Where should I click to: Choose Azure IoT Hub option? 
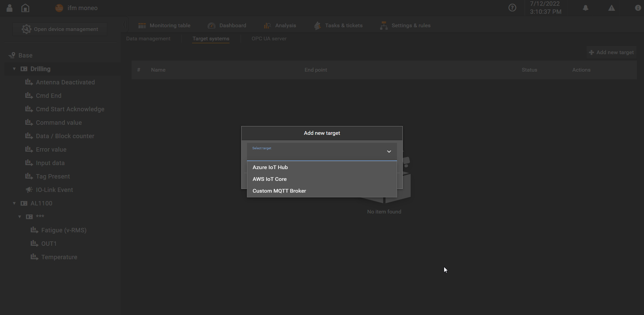270,167
